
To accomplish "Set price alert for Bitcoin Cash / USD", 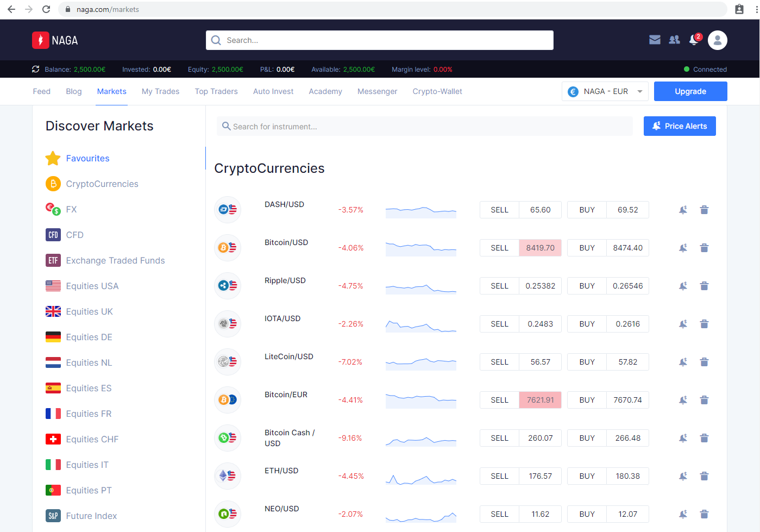I will pos(683,438).
